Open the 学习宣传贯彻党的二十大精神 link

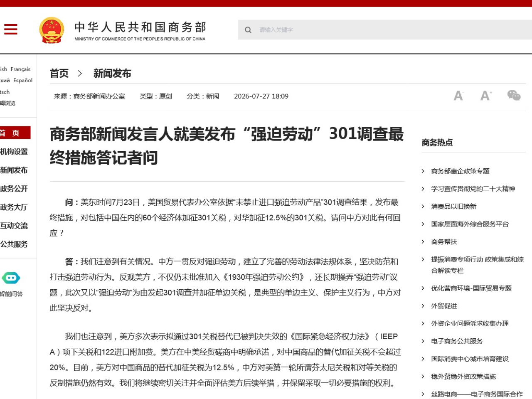point(473,189)
